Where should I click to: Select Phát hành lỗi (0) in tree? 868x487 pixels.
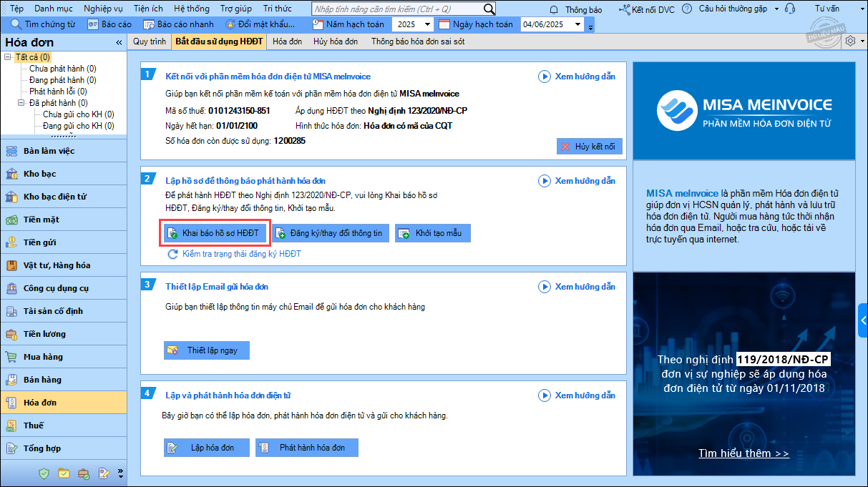point(59,92)
